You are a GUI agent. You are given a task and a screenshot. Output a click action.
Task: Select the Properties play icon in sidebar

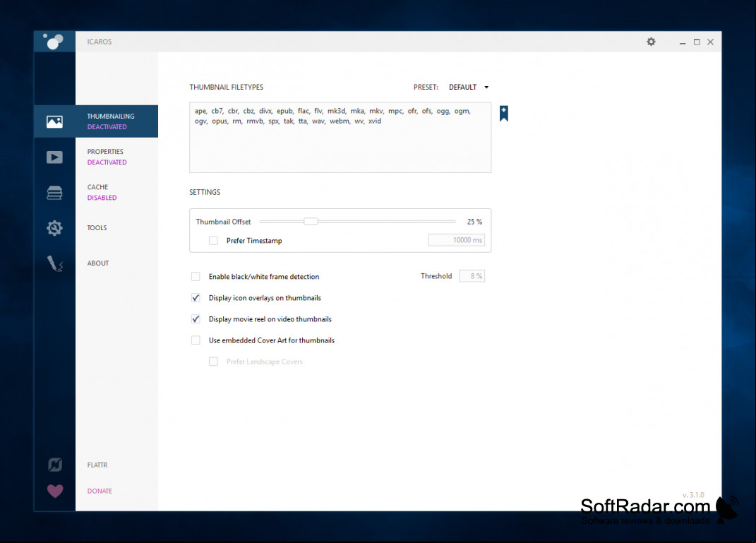coord(54,157)
